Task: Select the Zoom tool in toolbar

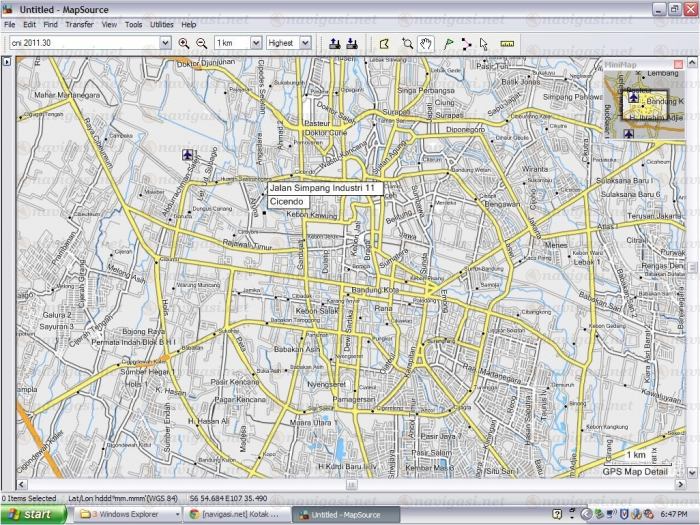Action: point(407,43)
